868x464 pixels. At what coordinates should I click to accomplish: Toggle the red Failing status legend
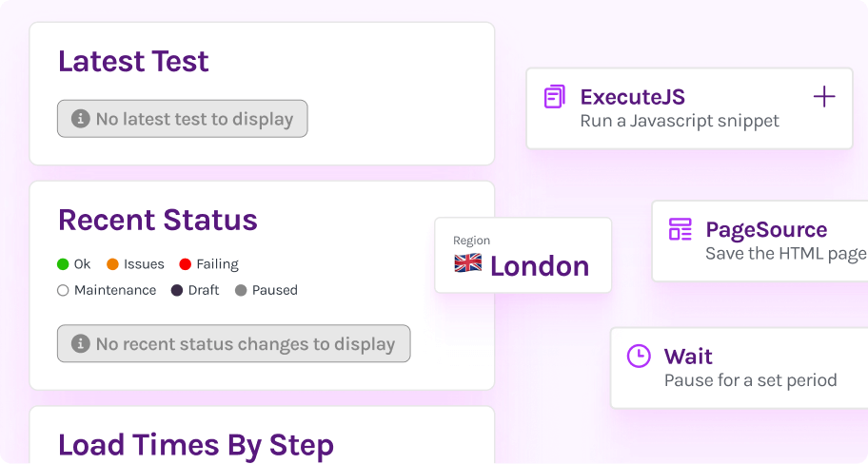point(186,264)
